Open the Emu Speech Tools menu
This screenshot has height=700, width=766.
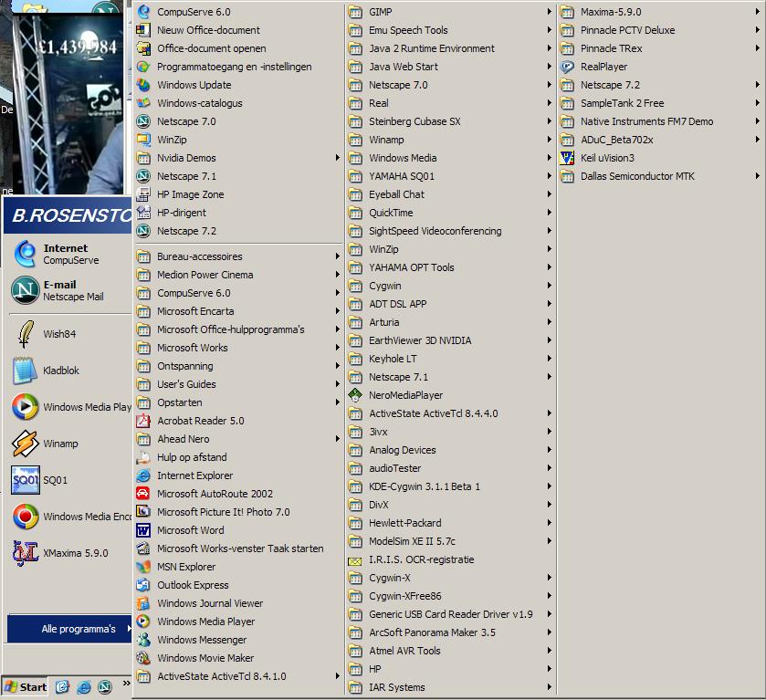[x=450, y=30]
